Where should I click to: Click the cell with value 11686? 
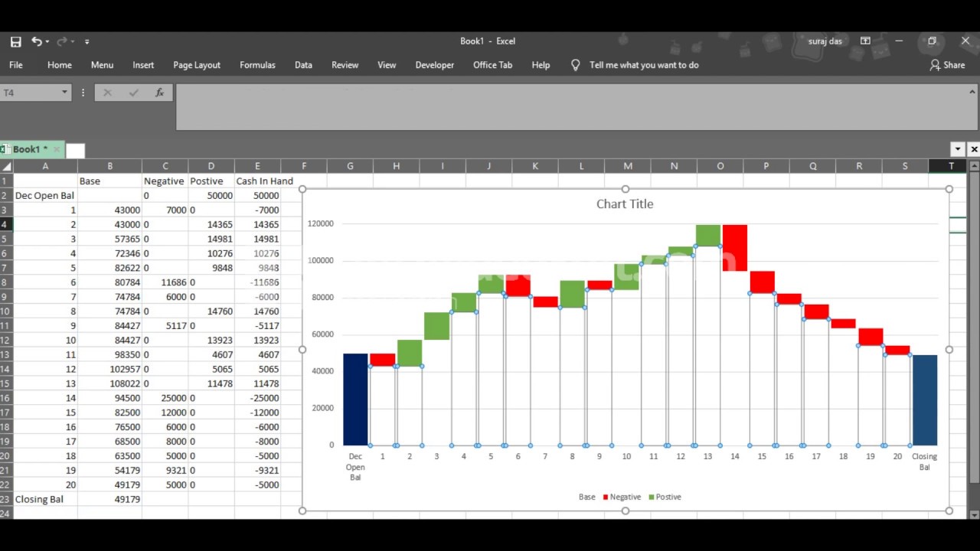(x=165, y=282)
